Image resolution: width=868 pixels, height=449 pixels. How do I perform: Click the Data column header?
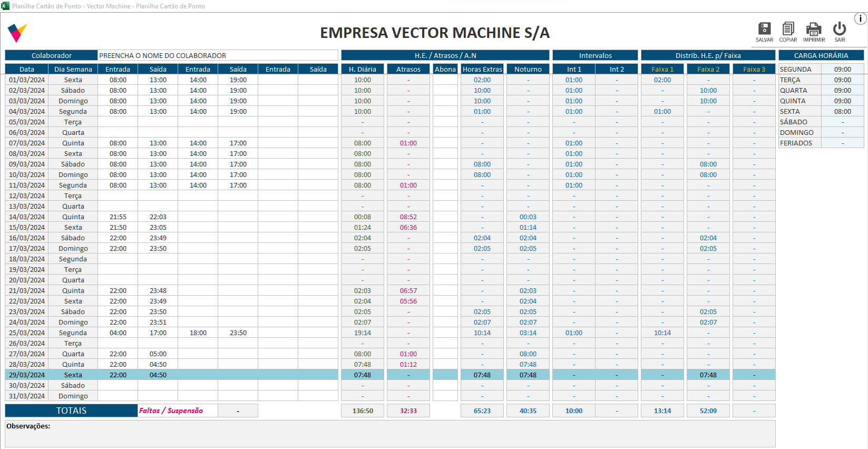coord(27,69)
